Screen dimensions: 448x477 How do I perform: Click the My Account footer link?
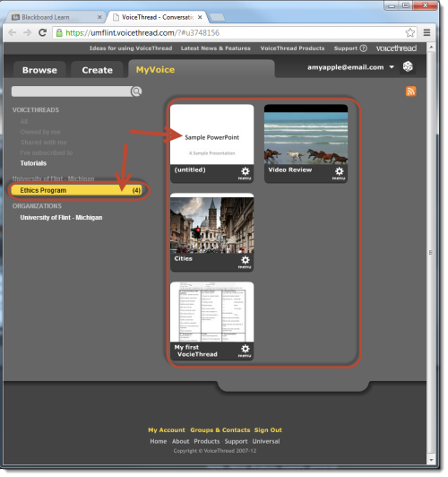167,430
